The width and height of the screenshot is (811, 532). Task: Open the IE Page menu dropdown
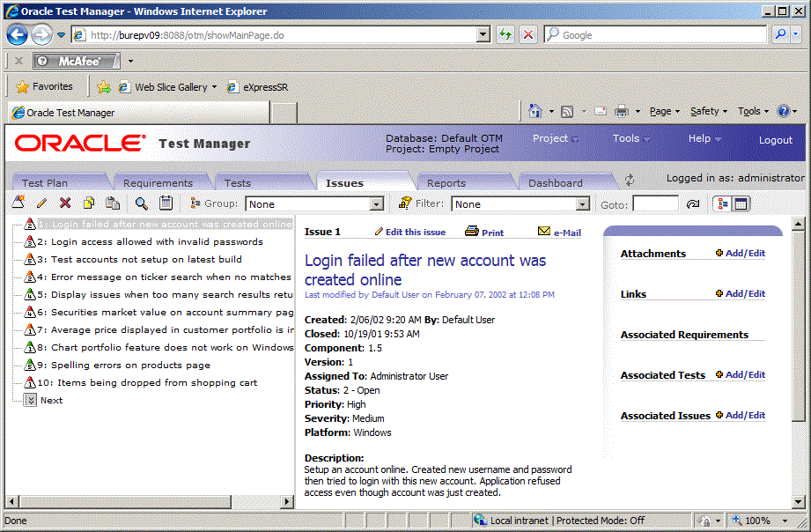coord(665,111)
